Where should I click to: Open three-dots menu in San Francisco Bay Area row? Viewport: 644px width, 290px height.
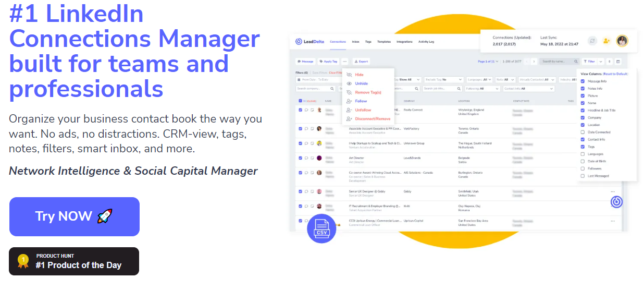pos(612,221)
